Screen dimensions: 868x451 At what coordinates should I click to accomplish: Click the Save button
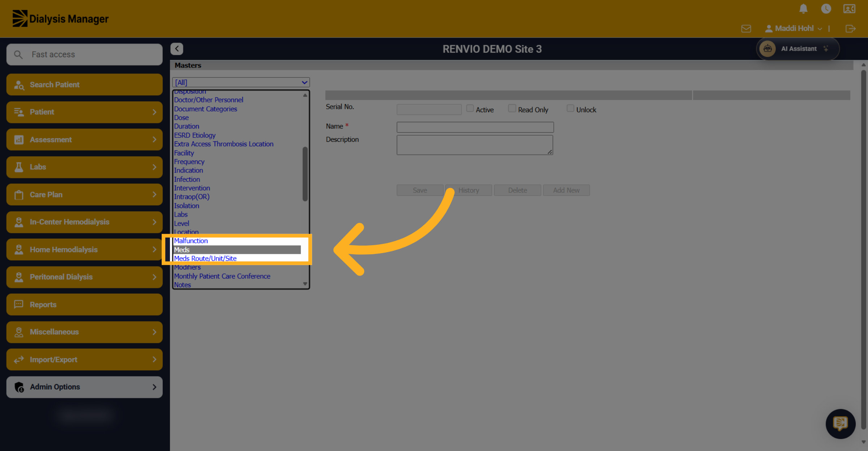[x=420, y=190]
